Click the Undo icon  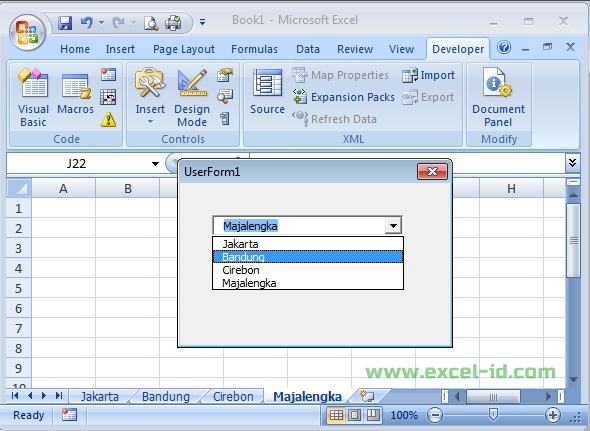point(87,23)
